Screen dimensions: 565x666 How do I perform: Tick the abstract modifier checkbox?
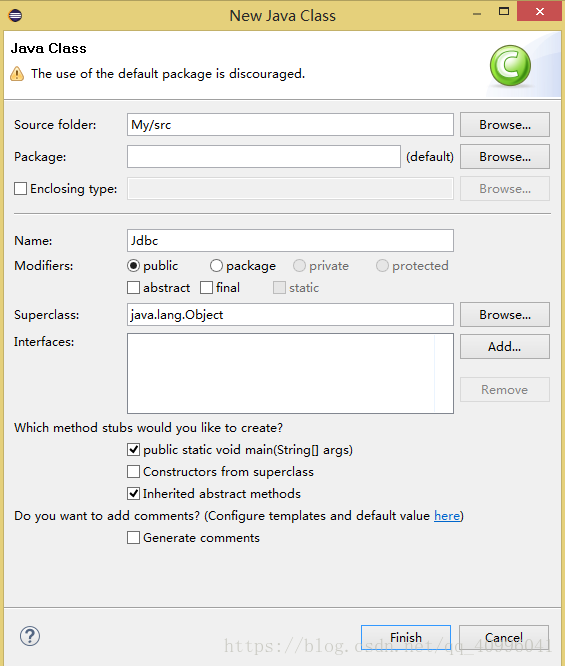pyautogui.click(x=133, y=288)
